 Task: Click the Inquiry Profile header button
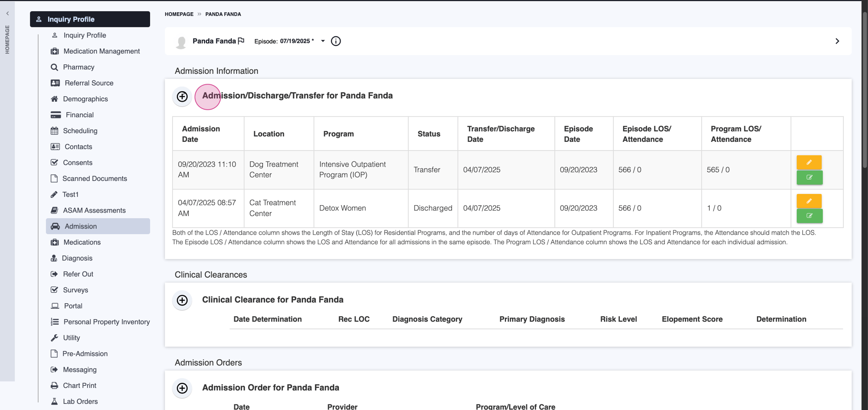coord(90,19)
